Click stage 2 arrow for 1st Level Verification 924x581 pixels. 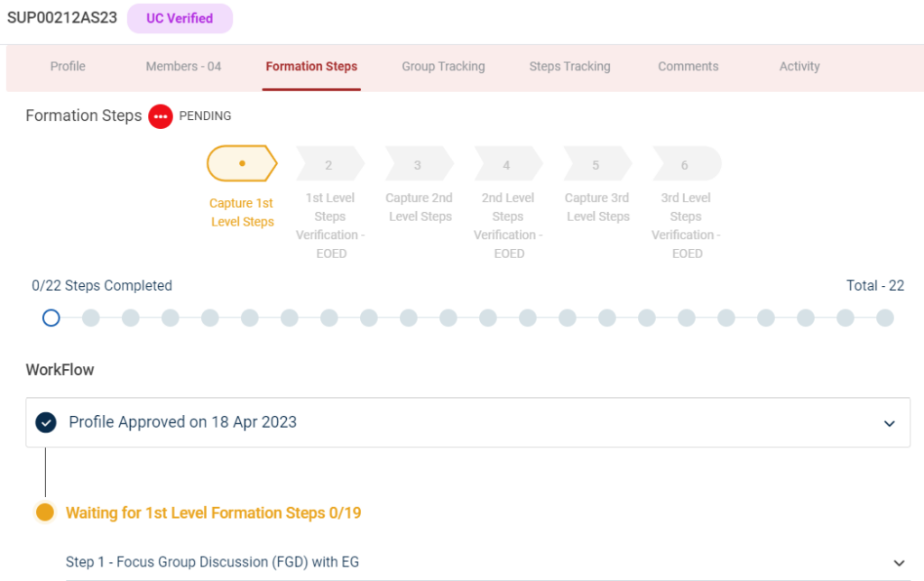coord(329,165)
